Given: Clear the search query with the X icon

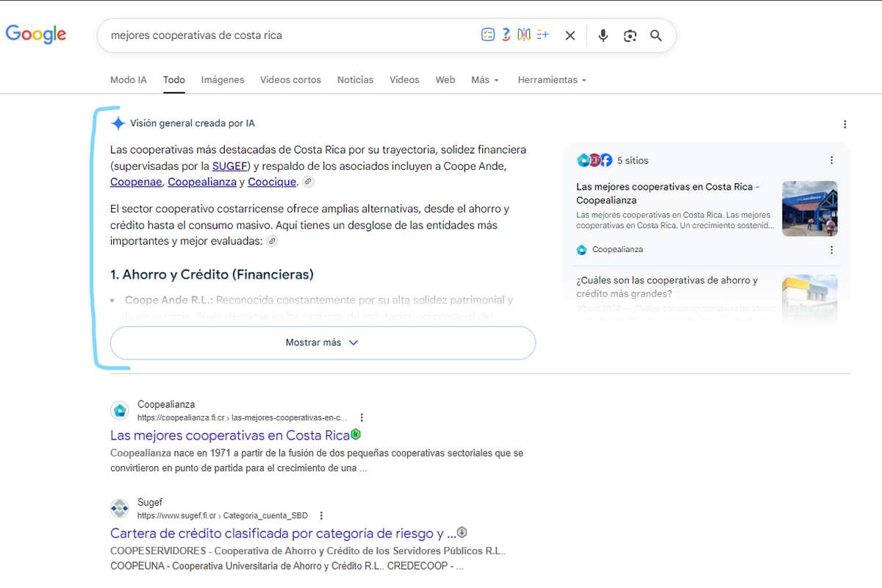Looking at the screenshot, I should click(x=570, y=35).
